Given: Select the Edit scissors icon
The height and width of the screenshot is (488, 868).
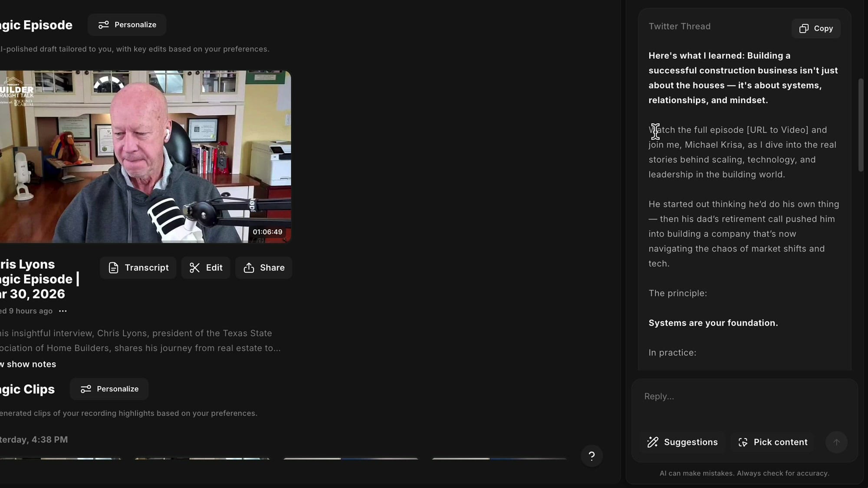Looking at the screenshot, I should click(x=194, y=268).
